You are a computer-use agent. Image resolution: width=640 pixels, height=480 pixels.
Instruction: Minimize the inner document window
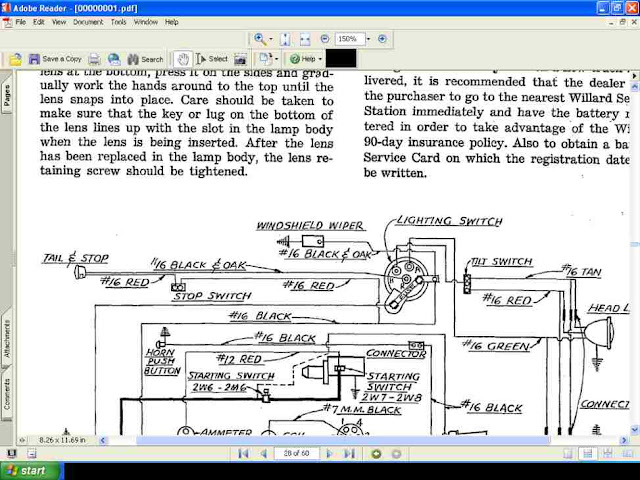(x=611, y=23)
